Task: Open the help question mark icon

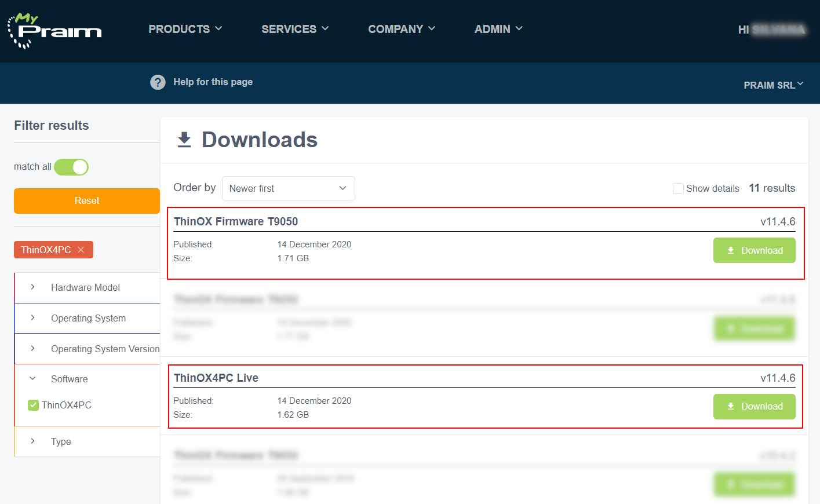Action: [x=158, y=82]
